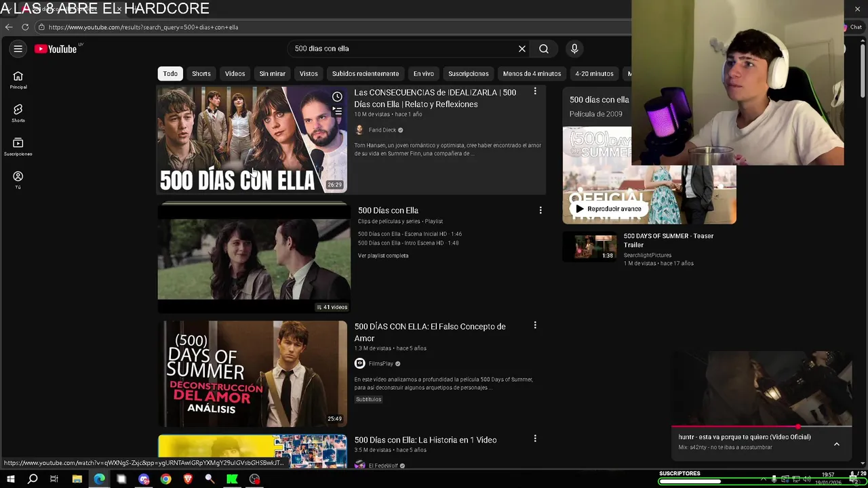868x488 pixels.
Task: Go back with the browser back arrow
Action: (9, 27)
